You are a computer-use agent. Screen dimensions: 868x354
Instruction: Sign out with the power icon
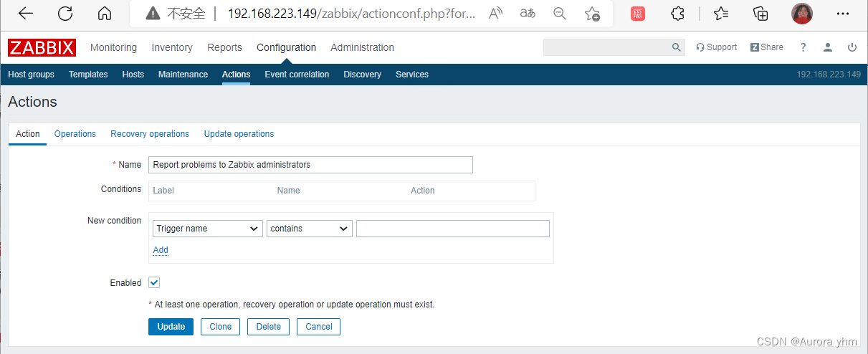852,47
